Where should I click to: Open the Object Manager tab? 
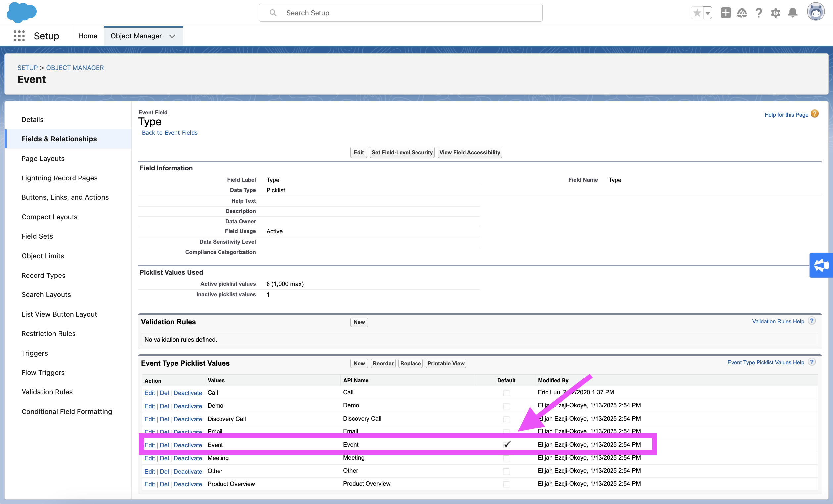pos(136,36)
